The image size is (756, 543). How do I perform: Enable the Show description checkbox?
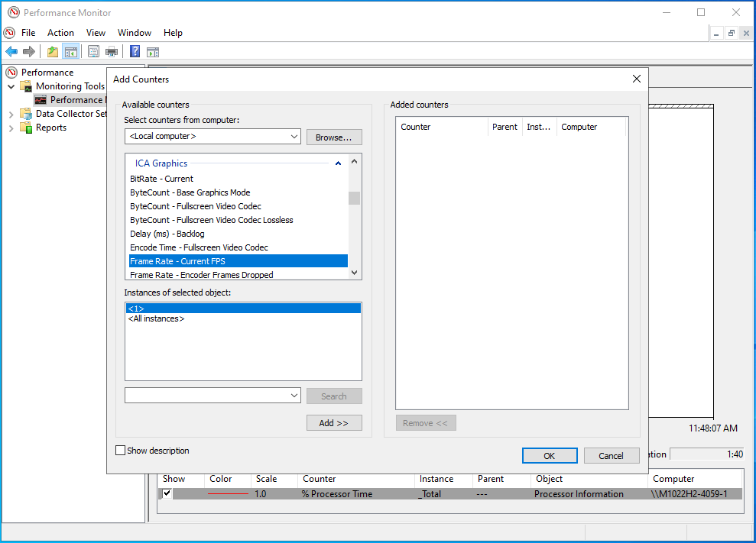point(120,451)
